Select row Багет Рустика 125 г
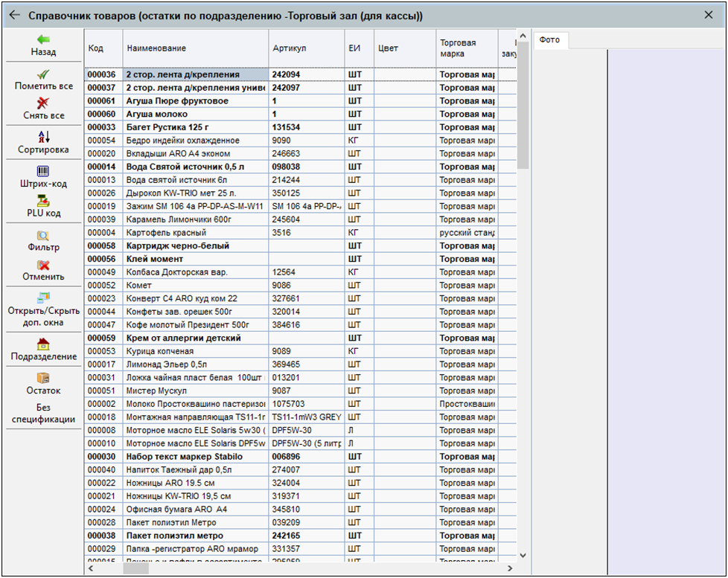This screenshot has height=578, width=728. (x=194, y=127)
